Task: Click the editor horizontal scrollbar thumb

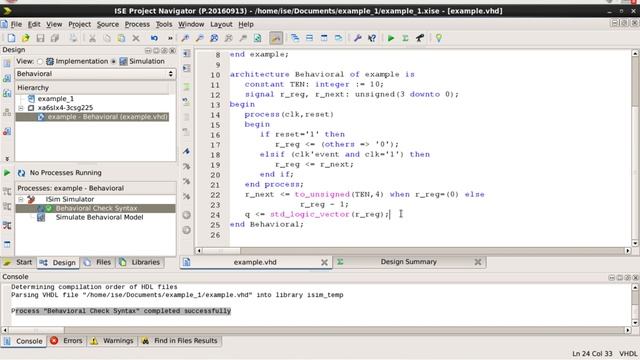Action: pos(221,251)
